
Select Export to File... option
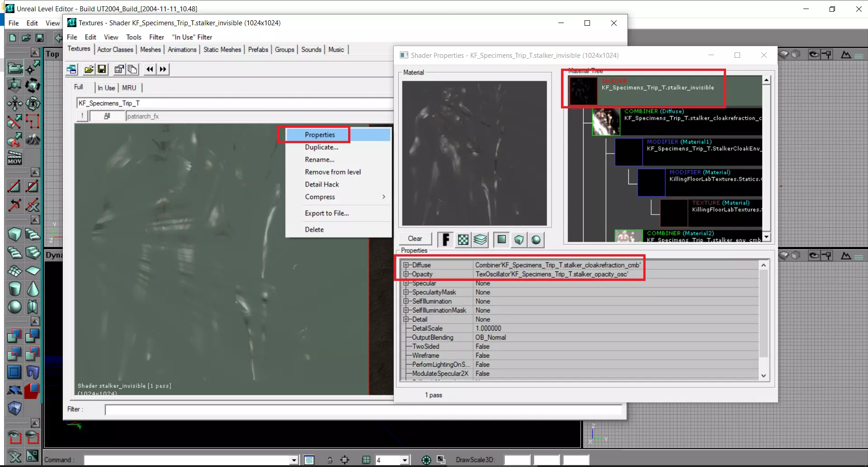327,213
